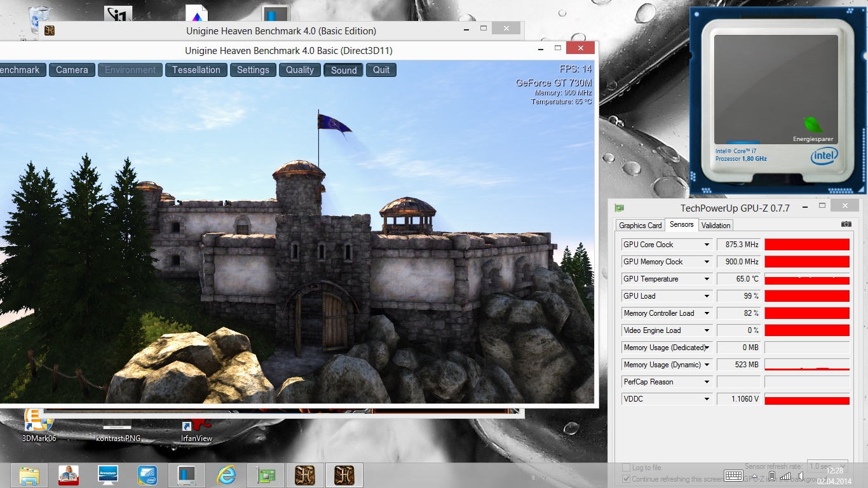The image size is (868, 488).
Task: Expand the Video Engine Load dropdown
Action: point(707,330)
